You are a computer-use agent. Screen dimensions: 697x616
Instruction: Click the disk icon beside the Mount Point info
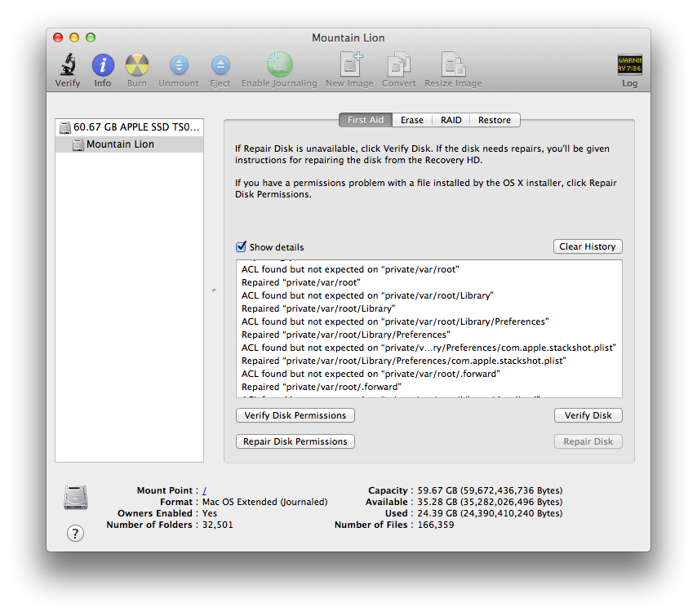[x=76, y=498]
